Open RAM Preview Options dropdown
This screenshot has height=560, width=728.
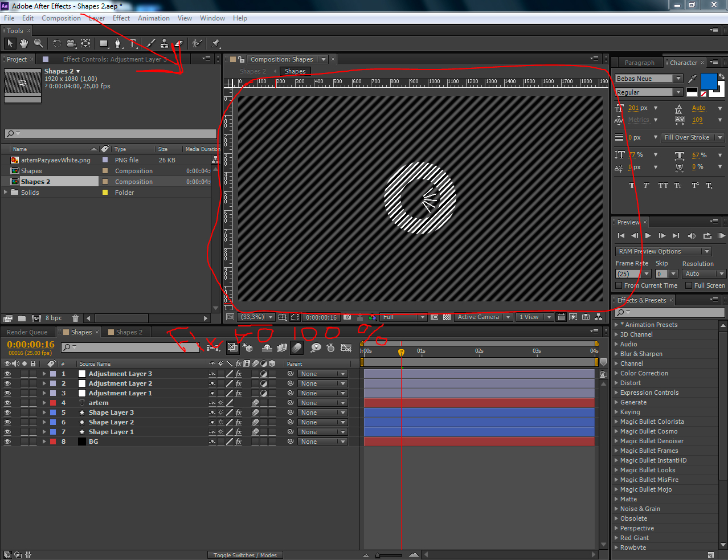click(x=664, y=251)
